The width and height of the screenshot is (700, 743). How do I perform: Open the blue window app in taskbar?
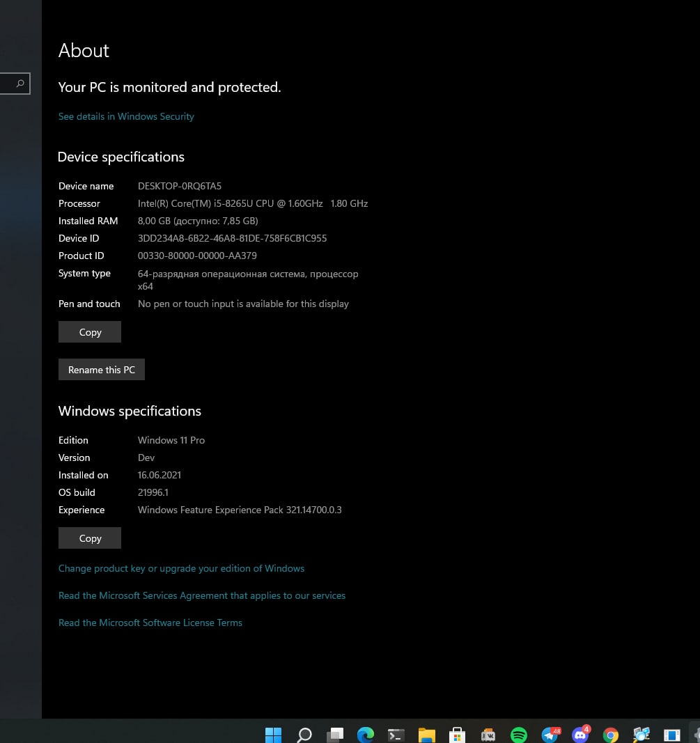click(x=672, y=735)
